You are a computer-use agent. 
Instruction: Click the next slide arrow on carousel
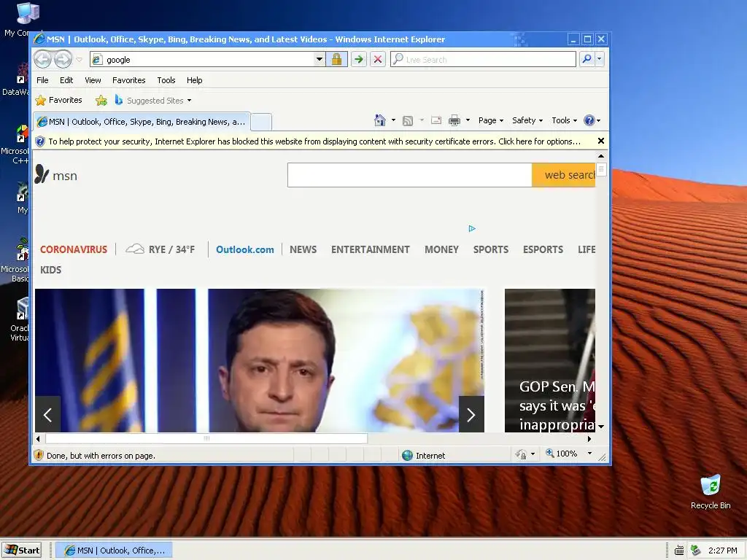pos(471,414)
